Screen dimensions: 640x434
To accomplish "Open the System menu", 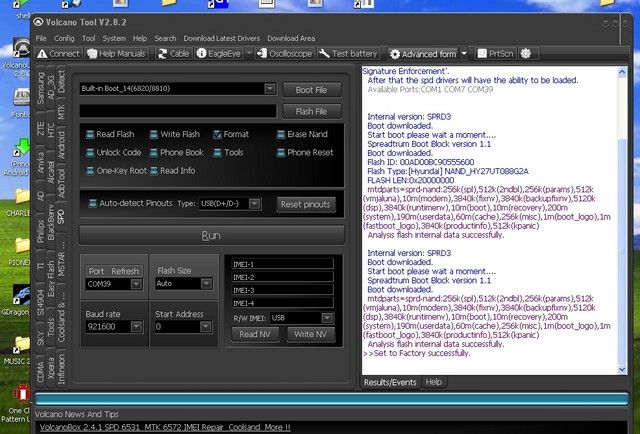I will click(x=114, y=38).
